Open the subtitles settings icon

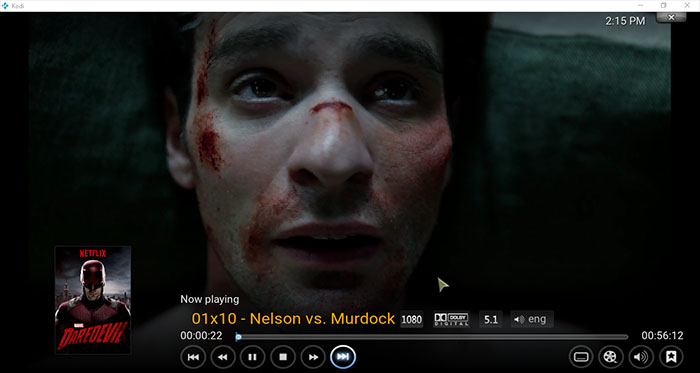point(581,357)
